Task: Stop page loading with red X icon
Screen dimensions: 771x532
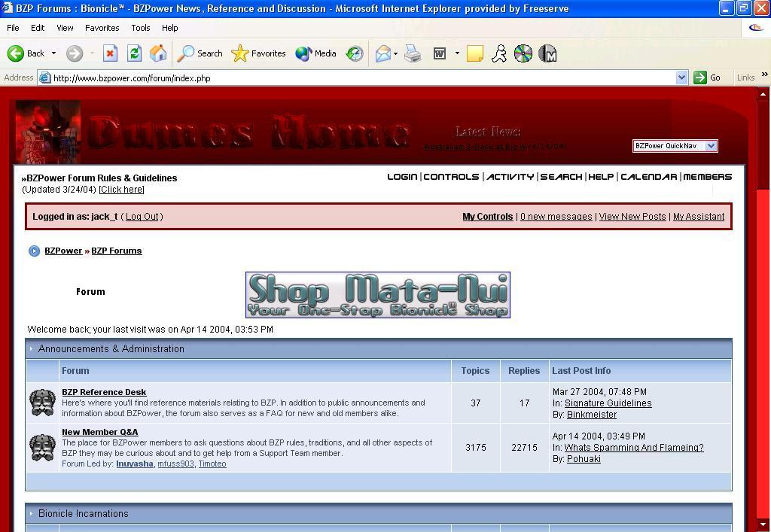Action: 110,53
